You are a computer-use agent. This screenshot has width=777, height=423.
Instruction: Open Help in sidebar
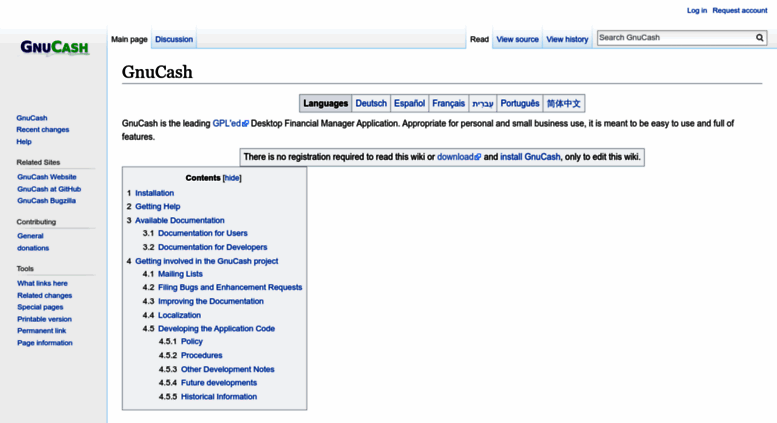coord(24,142)
